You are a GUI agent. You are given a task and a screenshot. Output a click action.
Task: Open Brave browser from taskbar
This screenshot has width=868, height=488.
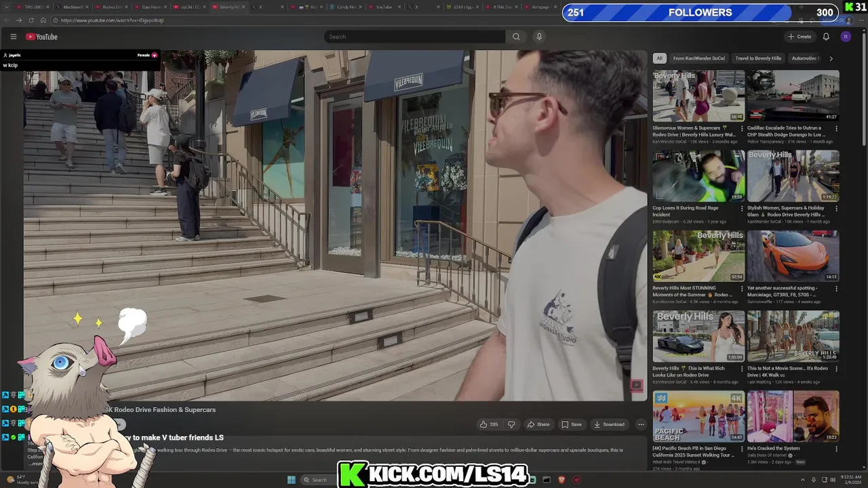tap(561, 480)
